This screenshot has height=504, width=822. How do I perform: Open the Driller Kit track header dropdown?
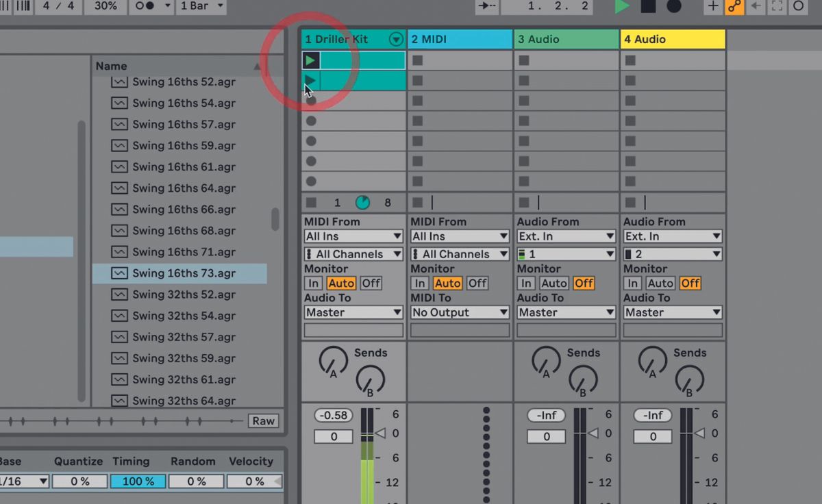(396, 39)
